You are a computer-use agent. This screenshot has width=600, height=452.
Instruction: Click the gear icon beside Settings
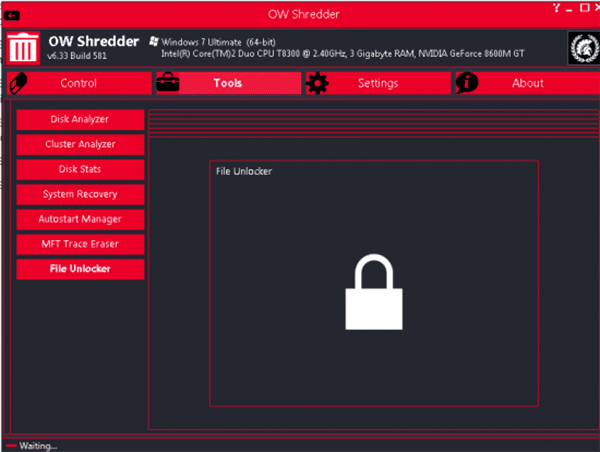[317, 83]
